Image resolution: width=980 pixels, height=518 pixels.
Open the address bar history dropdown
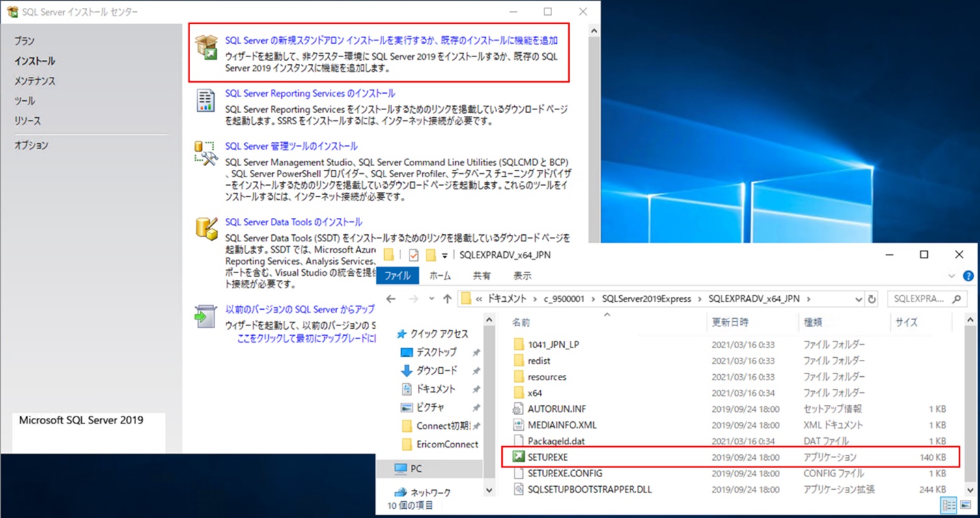point(858,299)
